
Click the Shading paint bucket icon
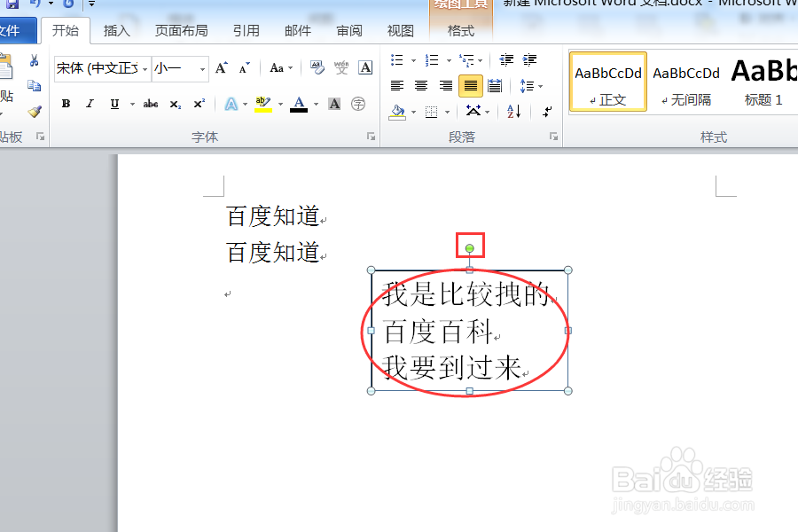tap(397, 112)
